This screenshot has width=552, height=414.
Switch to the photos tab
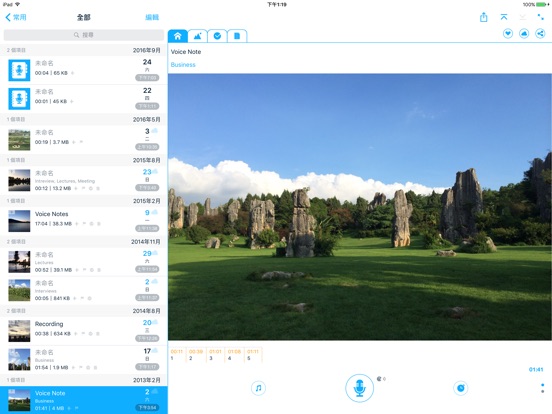197,36
